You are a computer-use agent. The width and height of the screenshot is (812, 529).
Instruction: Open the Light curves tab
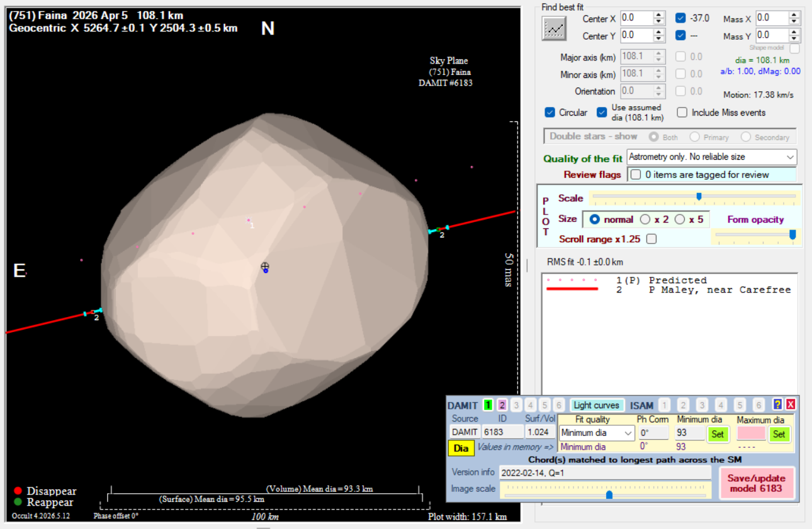[596, 405]
